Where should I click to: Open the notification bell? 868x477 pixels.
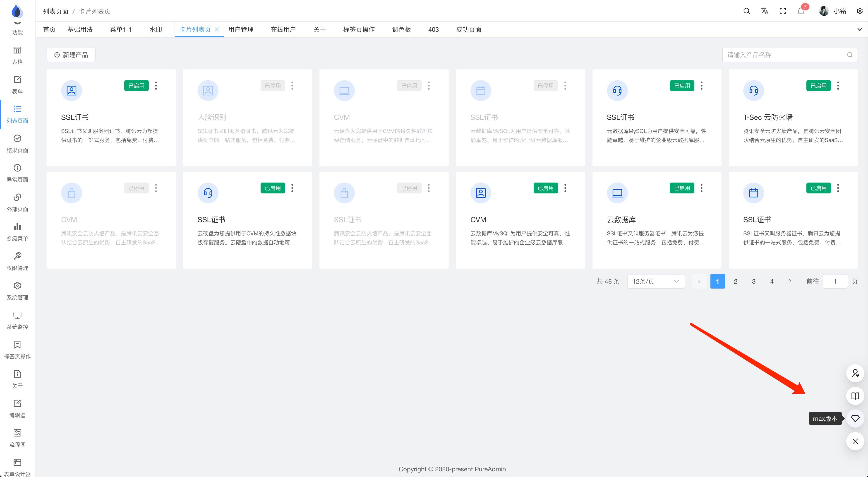[x=801, y=11]
